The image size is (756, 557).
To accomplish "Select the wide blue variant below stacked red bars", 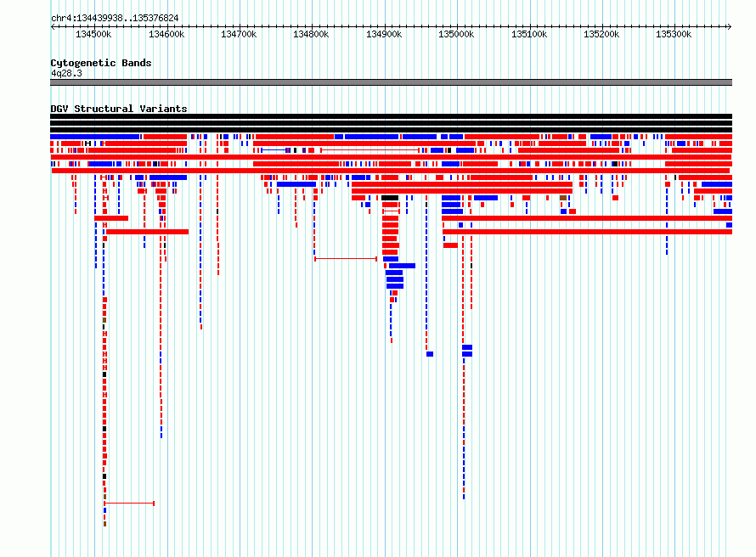I will (x=402, y=266).
